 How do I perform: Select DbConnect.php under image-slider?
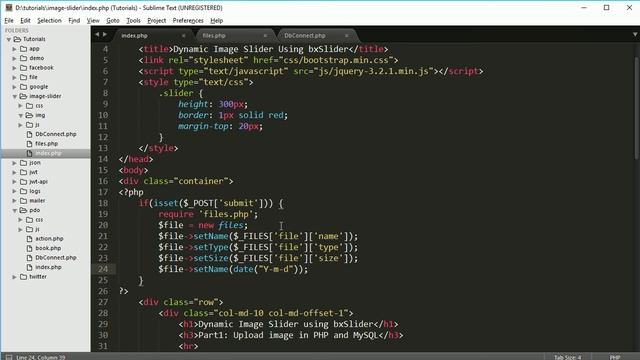pos(56,134)
